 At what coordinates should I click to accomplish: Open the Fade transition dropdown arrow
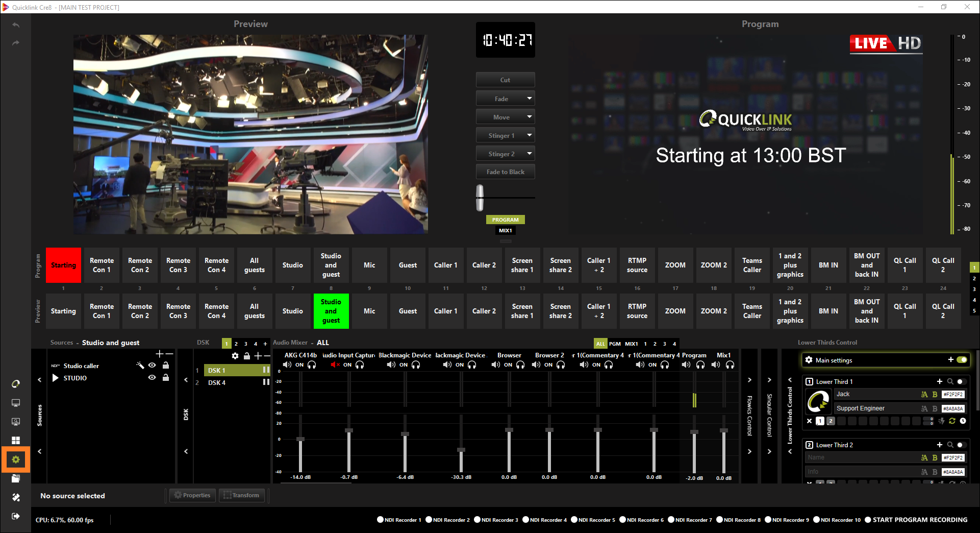tap(529, 99)
